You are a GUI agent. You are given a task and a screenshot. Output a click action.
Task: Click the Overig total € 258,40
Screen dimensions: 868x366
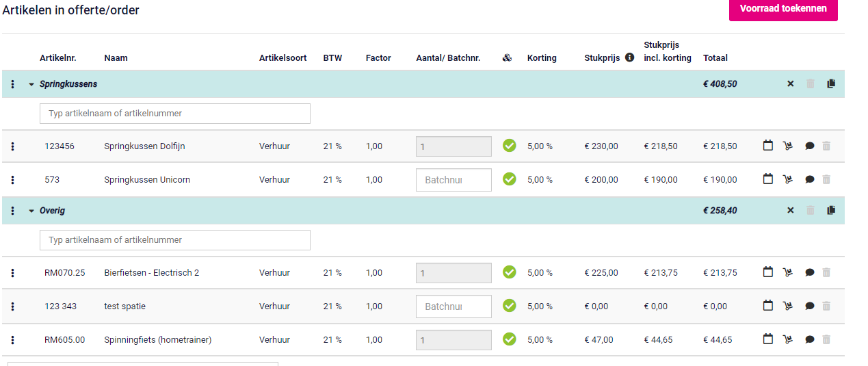coord(720,211)
